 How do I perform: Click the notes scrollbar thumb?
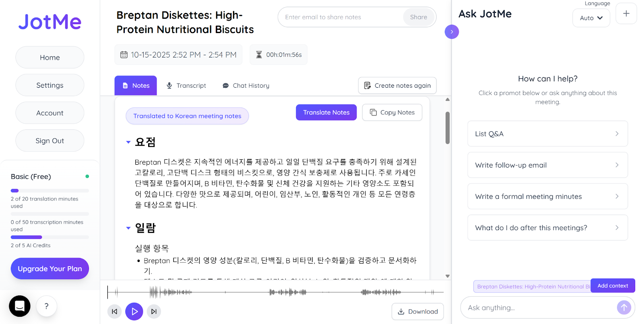(448, 128)
